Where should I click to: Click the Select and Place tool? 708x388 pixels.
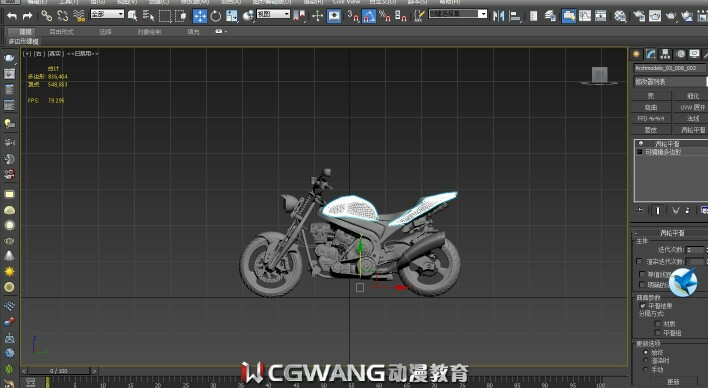(248, 16)
